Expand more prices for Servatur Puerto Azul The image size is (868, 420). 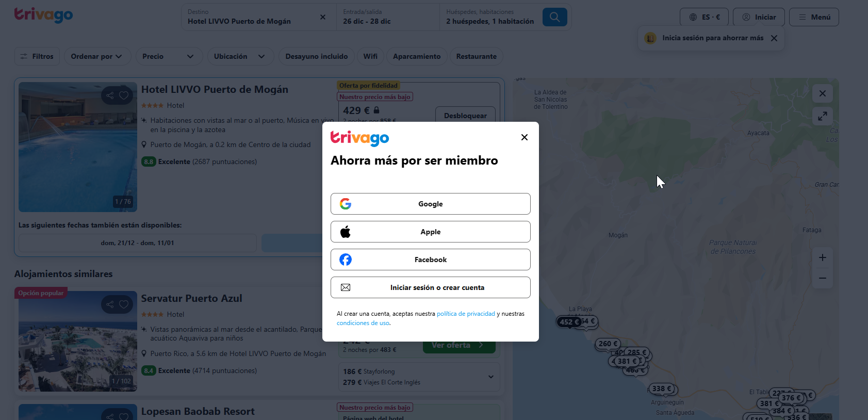[x=491, y=377]
